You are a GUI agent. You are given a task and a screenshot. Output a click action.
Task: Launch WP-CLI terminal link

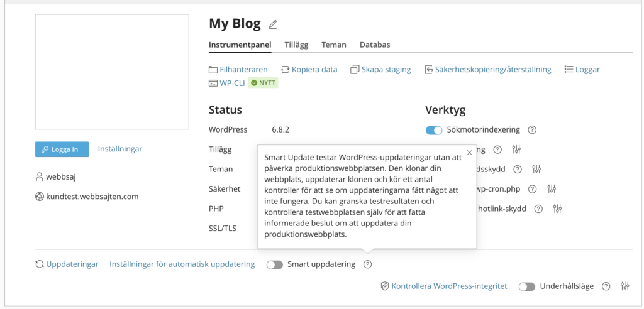226,84
